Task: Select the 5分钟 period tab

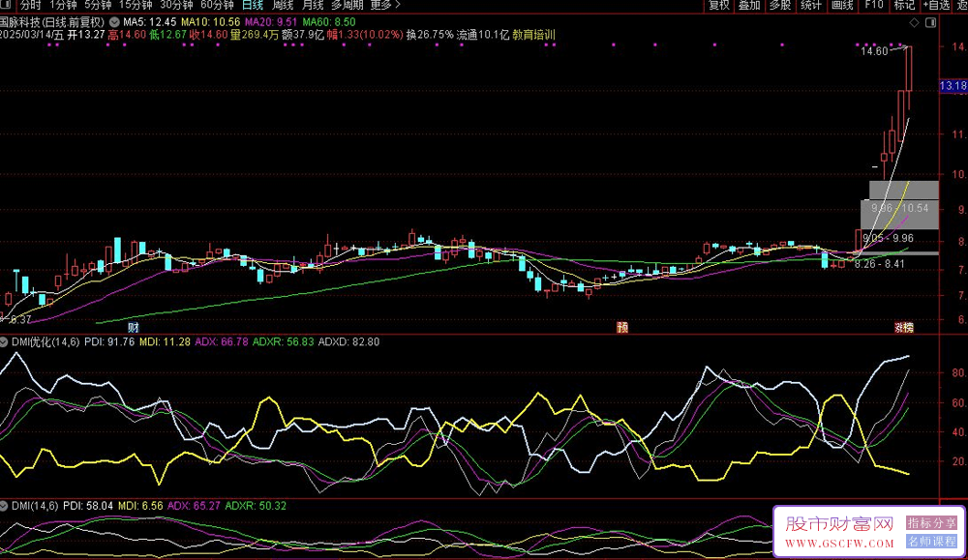Action: click(x=98, y=6)
